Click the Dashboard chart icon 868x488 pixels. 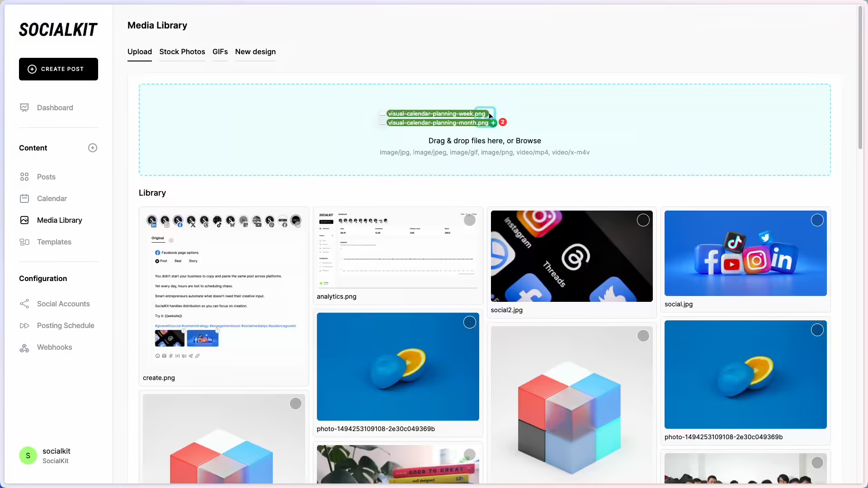coord(24,108)
